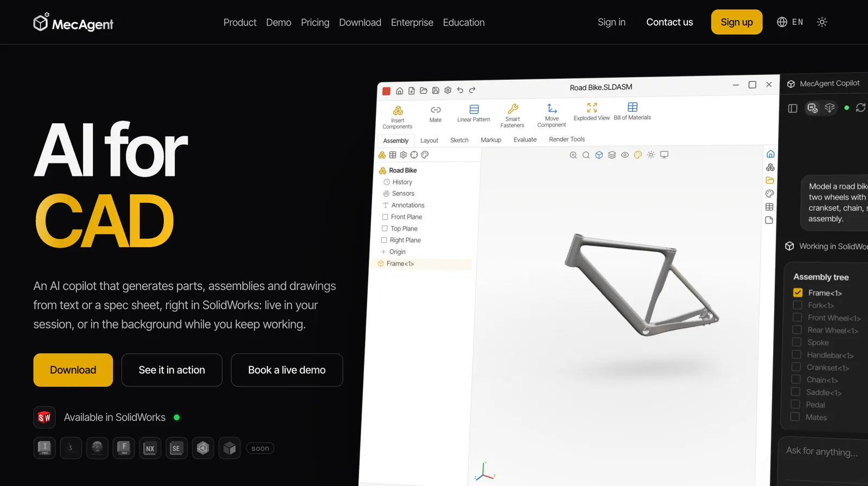The image size is (868, 486).
Task: Click the Insert Components tool
Action: (x=398, y=117)
